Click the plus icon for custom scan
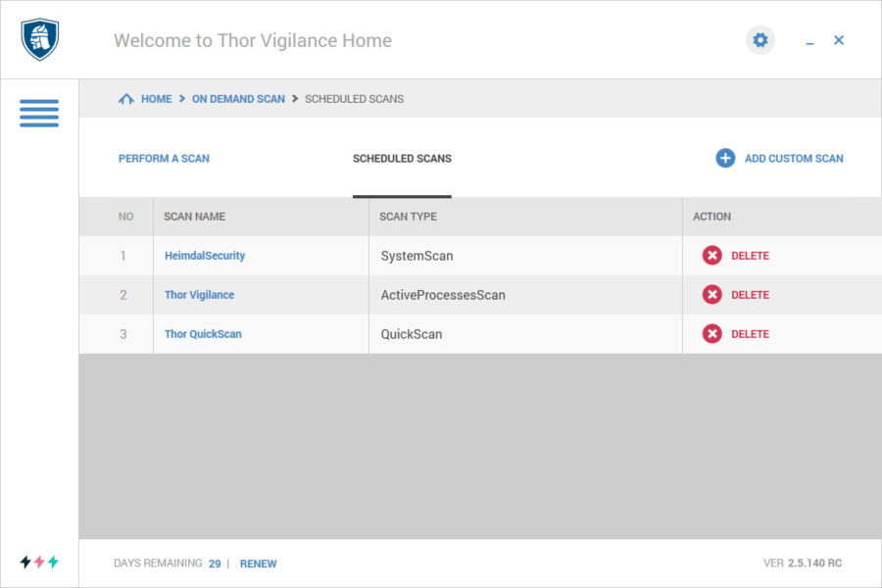 click(725, 158)
